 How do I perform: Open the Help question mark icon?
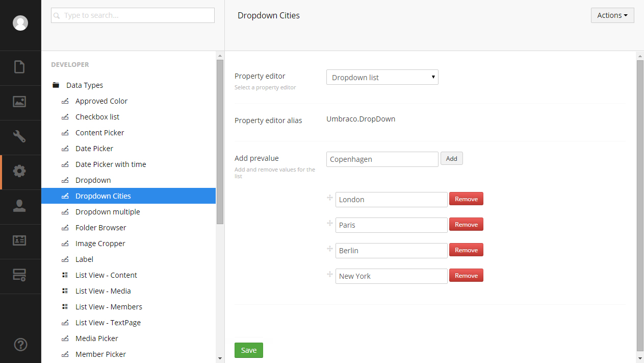click(x=20, y=345)
